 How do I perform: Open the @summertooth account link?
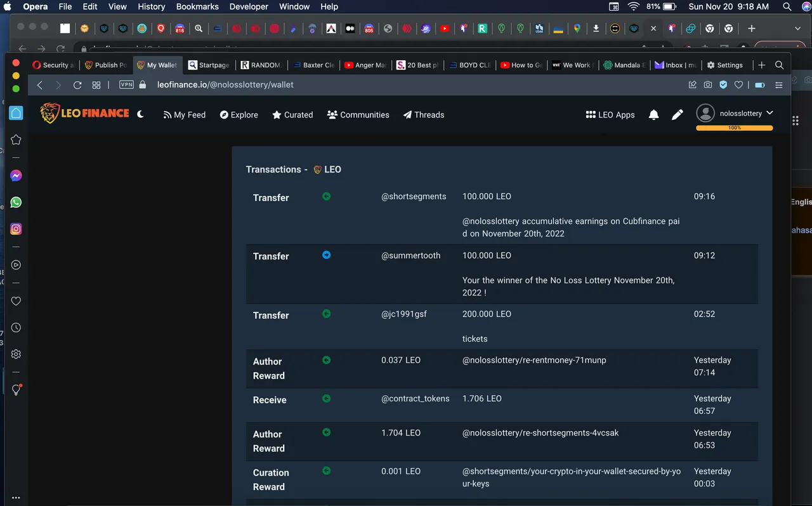[x=410, y=256]
